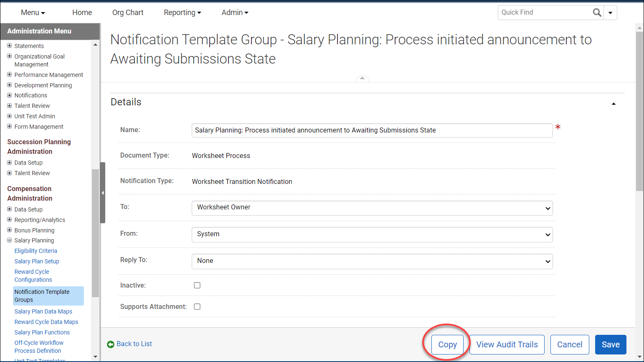Expand the Notifications tree node
This screenshot has height=362, width=644.
9,95
